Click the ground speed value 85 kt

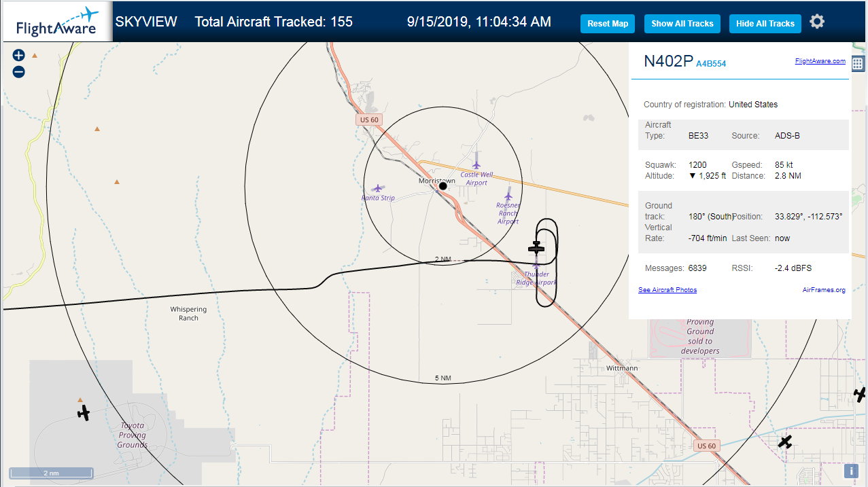(784, 165)
